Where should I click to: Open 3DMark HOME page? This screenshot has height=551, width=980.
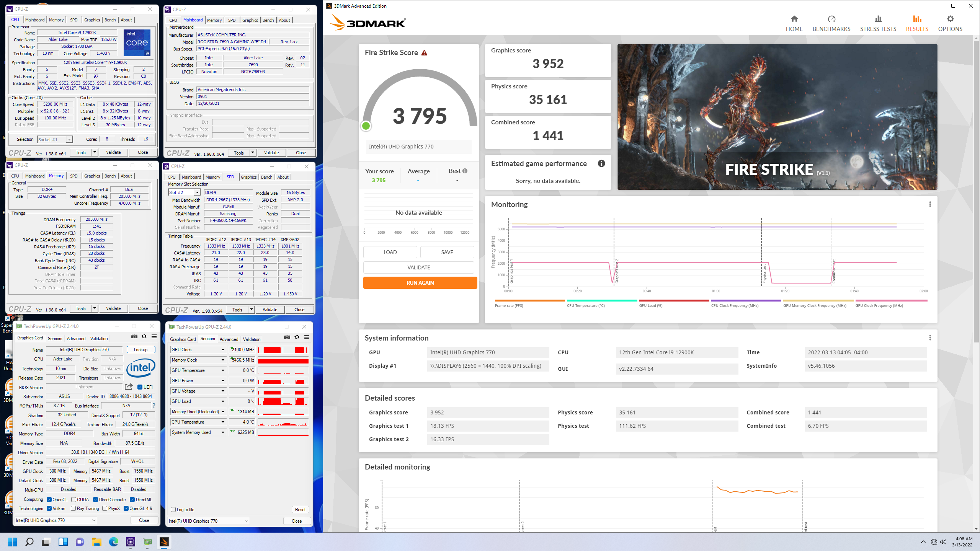[x=794, y=23]
